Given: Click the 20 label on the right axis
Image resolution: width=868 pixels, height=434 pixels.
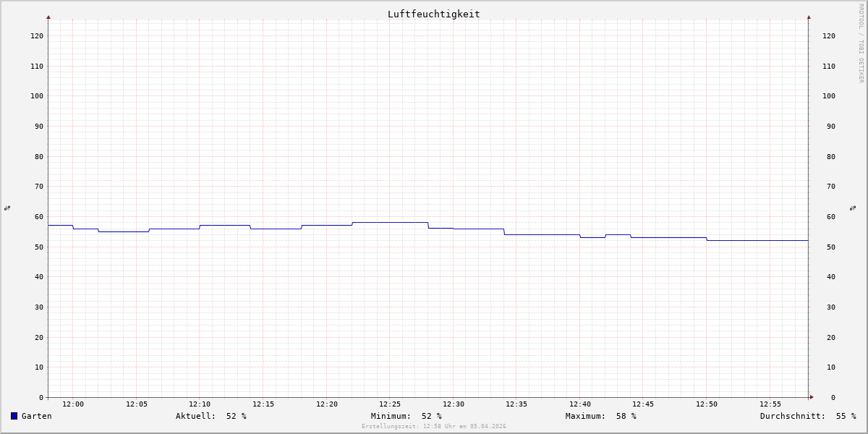Looking at the screenshot, I should click(831, 338).
